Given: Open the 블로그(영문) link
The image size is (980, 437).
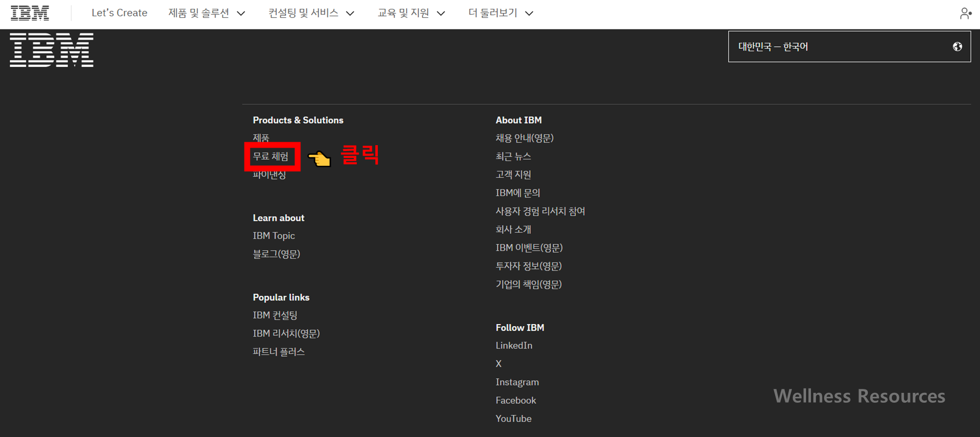Looking at the screenshot, I should pos(276,254).
